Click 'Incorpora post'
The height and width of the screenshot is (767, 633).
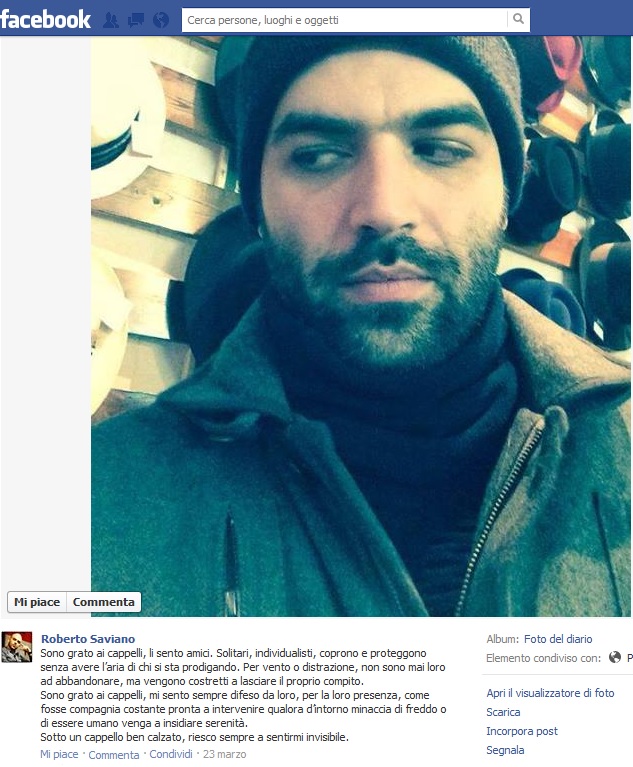pos(522,731)
